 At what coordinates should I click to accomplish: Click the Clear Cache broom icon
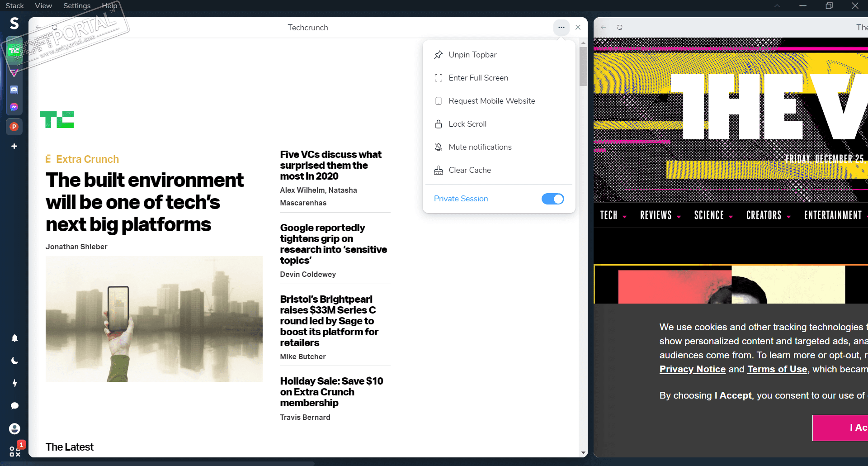click(x=439, y=170)
